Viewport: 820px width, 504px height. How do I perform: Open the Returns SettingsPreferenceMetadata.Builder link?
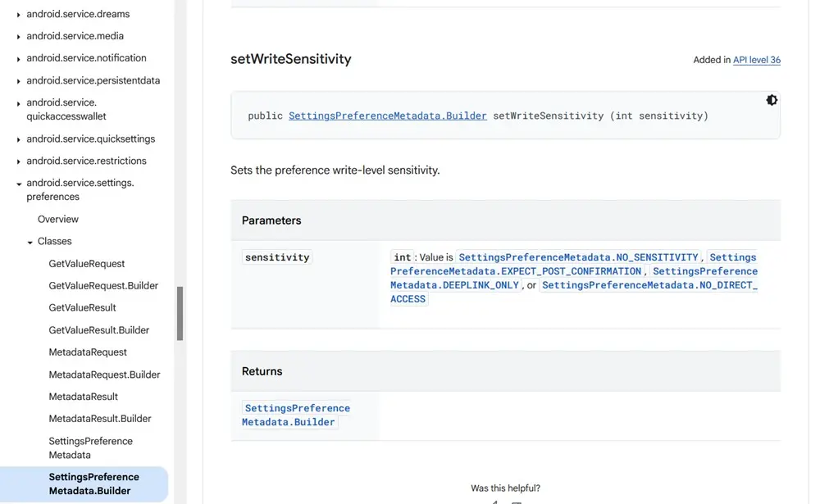(x=296, y=415)
